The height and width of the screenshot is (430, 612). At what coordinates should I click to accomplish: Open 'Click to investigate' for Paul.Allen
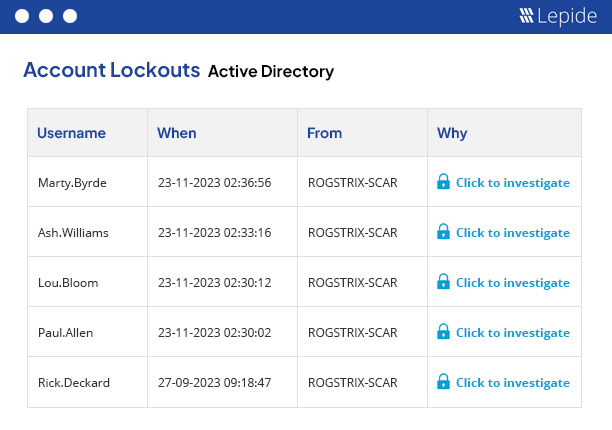(512, 333)
